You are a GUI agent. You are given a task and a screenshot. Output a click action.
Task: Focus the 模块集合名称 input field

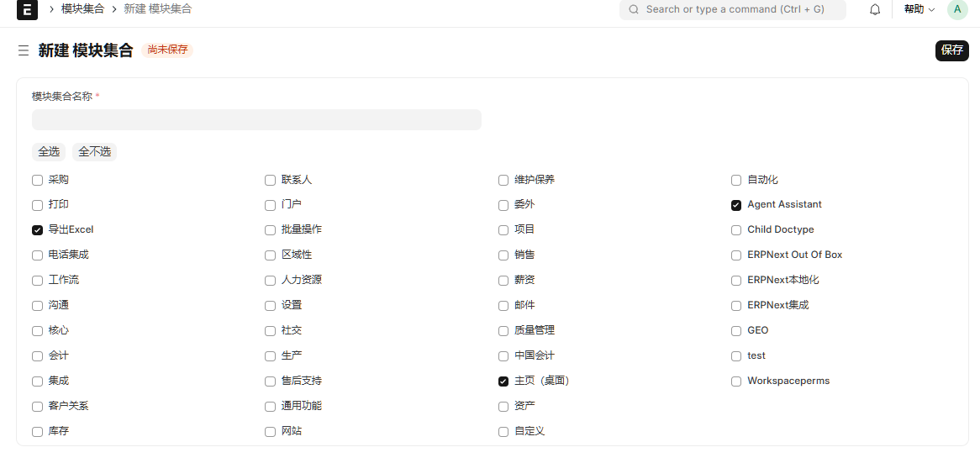pos(256,120)
